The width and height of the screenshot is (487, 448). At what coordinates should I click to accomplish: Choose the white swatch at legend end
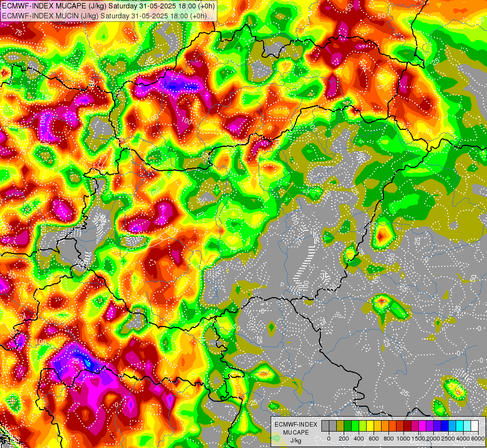(475, 426)
